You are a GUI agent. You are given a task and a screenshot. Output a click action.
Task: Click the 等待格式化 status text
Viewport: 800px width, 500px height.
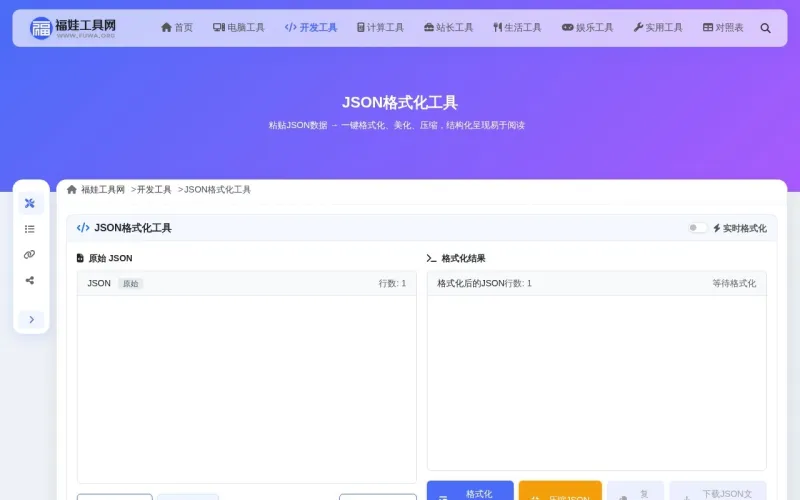click(734, 283)
